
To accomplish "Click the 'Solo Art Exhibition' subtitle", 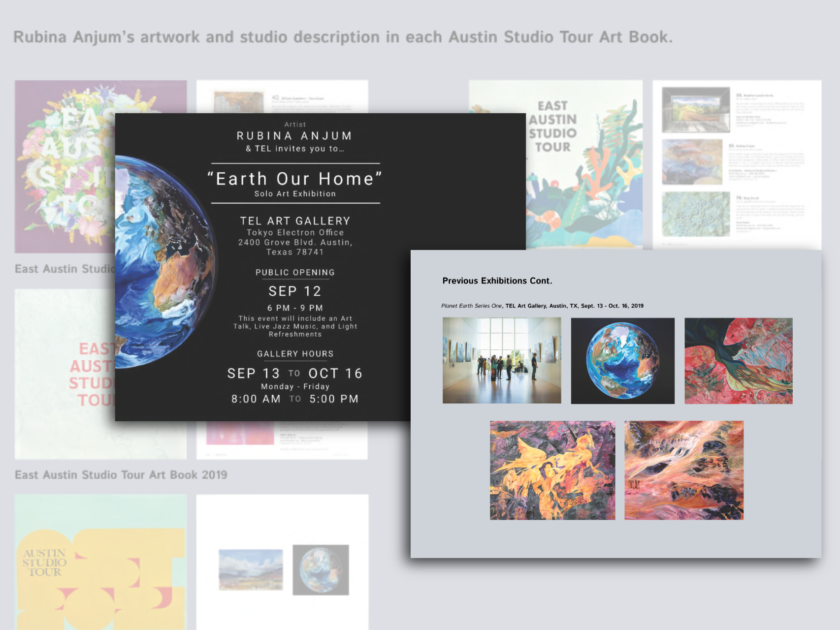I will 295,194.
